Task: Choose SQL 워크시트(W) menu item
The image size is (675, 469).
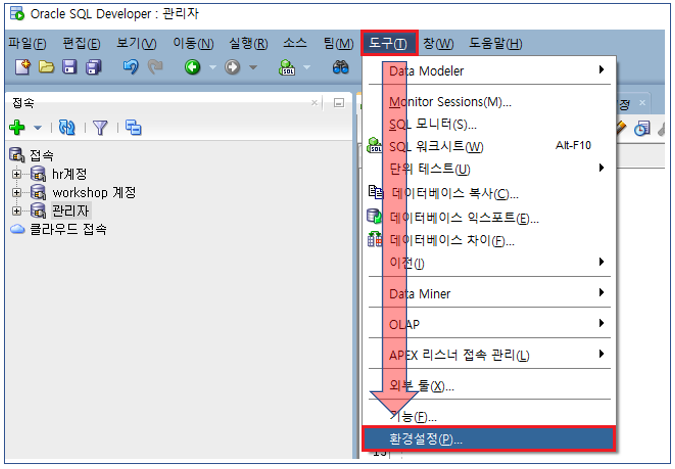Action: (x=490, y=146)
